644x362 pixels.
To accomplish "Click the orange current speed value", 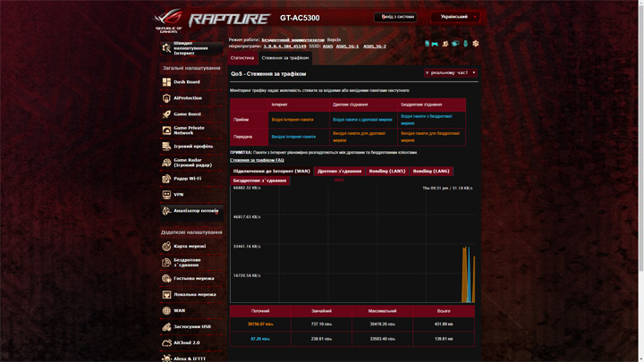I will point(260,324).
